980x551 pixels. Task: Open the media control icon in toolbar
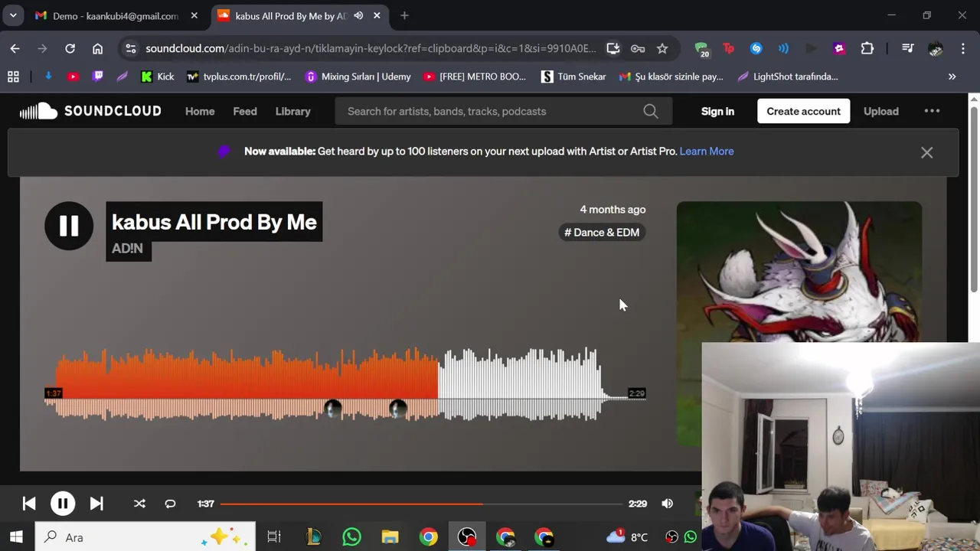pos(908,48)
